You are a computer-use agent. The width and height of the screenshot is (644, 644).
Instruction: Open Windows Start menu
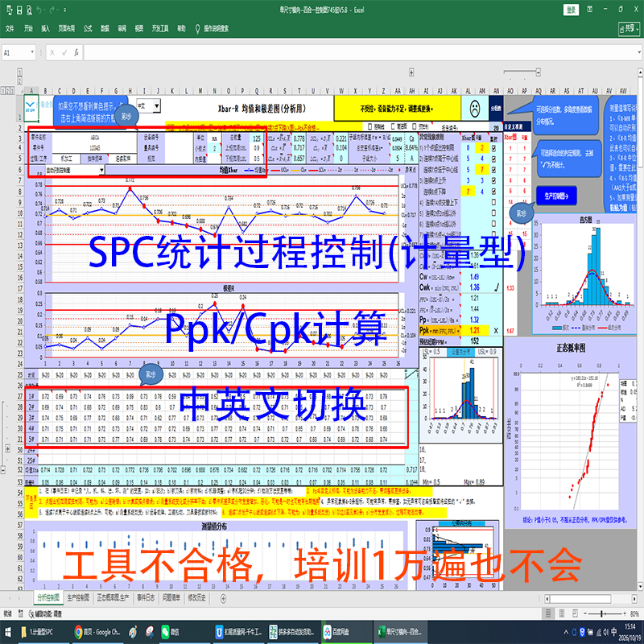(x=9, y=632)
